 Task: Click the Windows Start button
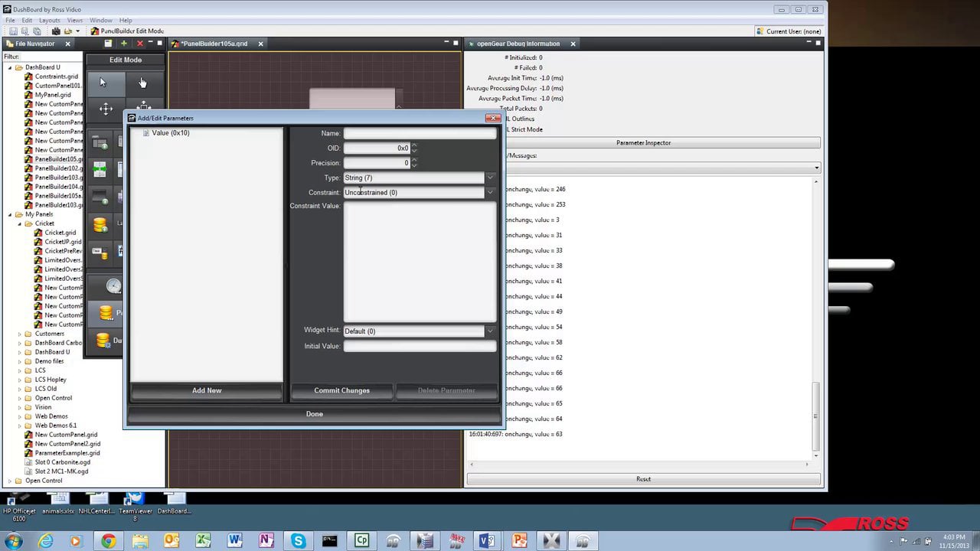[13, 540]
